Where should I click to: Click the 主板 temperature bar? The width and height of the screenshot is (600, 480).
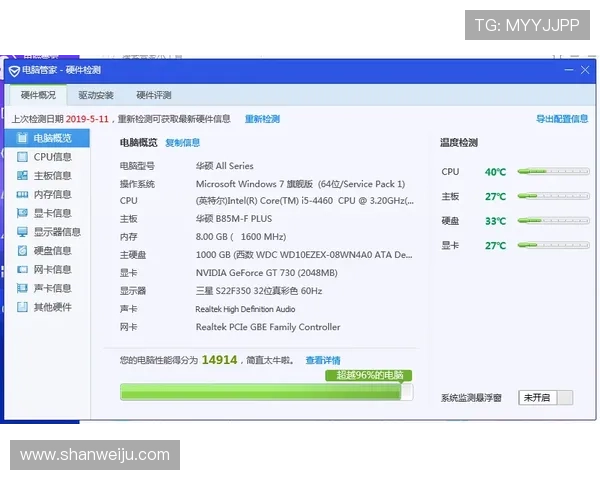(x=553, y=196)
